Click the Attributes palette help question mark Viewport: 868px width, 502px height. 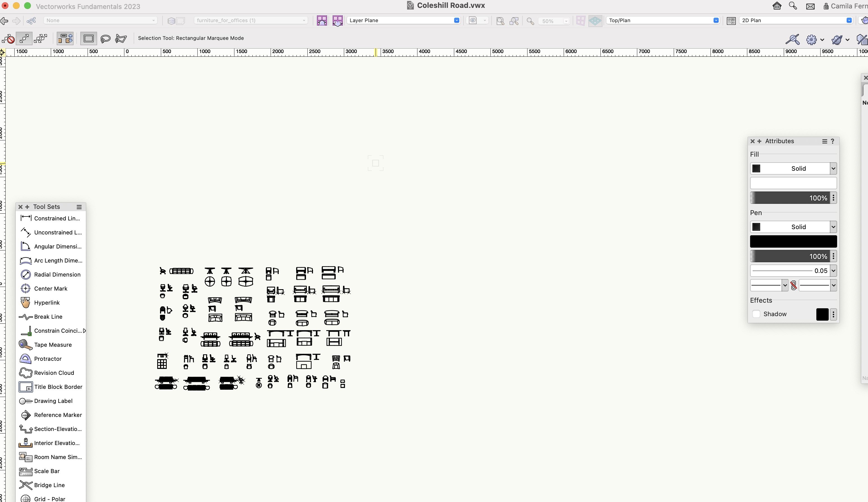833,141
